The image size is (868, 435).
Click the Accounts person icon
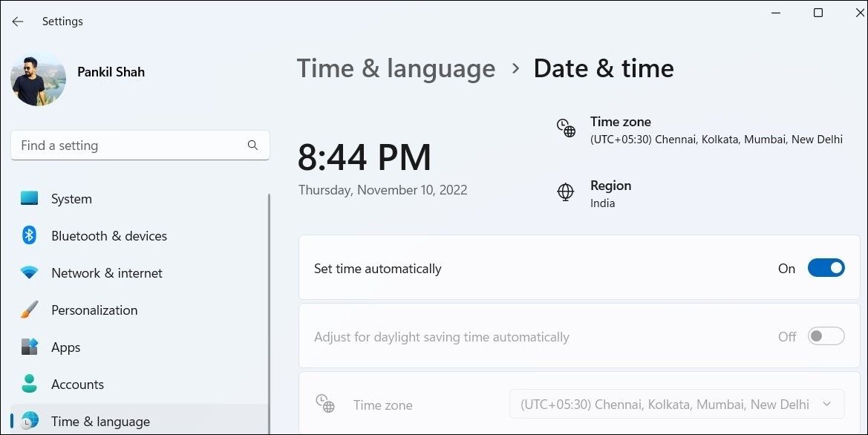click(30, 384)
